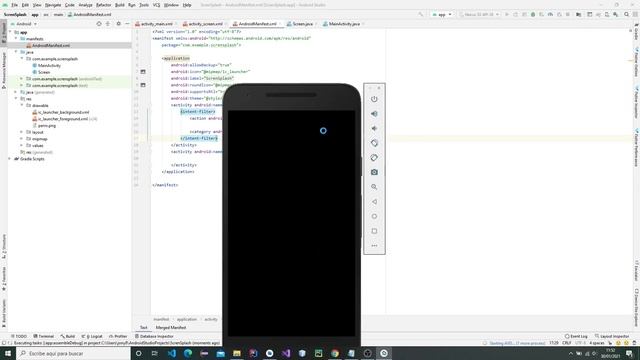
Task: Collapse the java folder in project tree
Action: [16, 52]
